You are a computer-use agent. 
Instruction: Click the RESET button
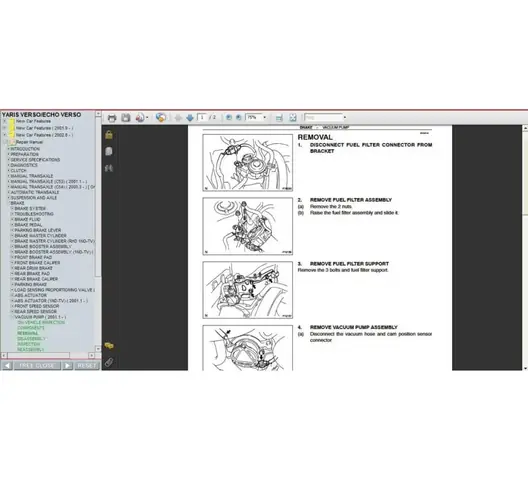point(87,366)
